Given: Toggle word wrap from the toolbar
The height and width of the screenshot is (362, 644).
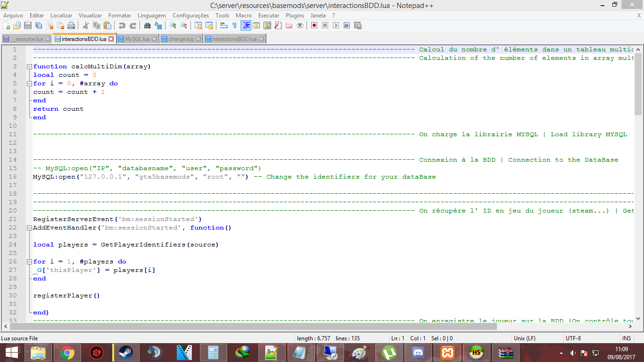Looking at the screenshot, I should 224,25.
